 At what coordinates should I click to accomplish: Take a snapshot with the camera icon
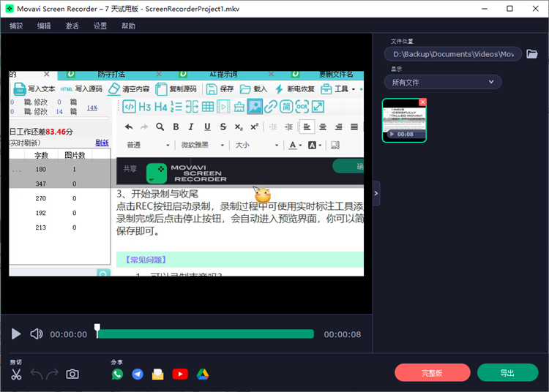72,374
